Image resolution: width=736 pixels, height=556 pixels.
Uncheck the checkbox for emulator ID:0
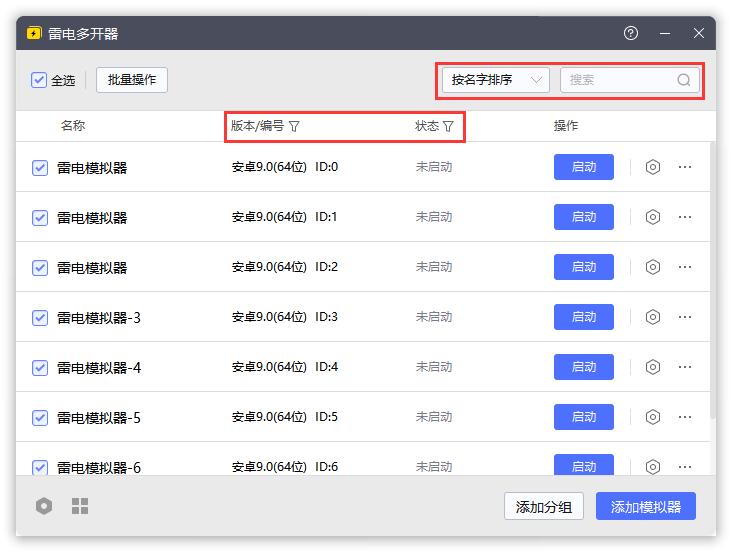[x=40, y=168]
